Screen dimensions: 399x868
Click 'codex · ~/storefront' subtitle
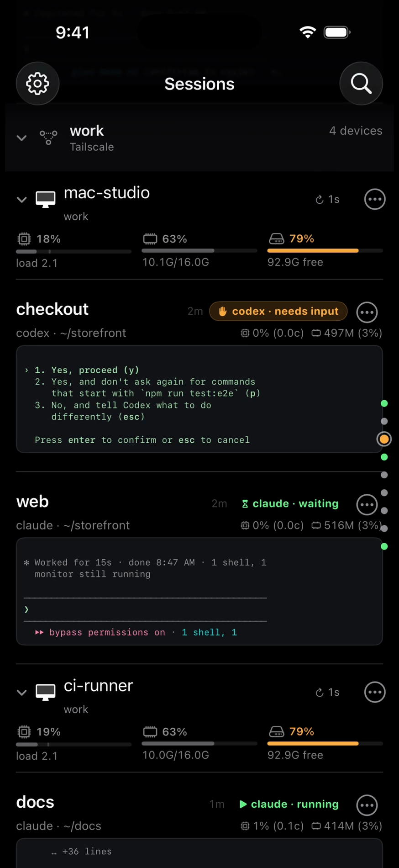[71, 333]
